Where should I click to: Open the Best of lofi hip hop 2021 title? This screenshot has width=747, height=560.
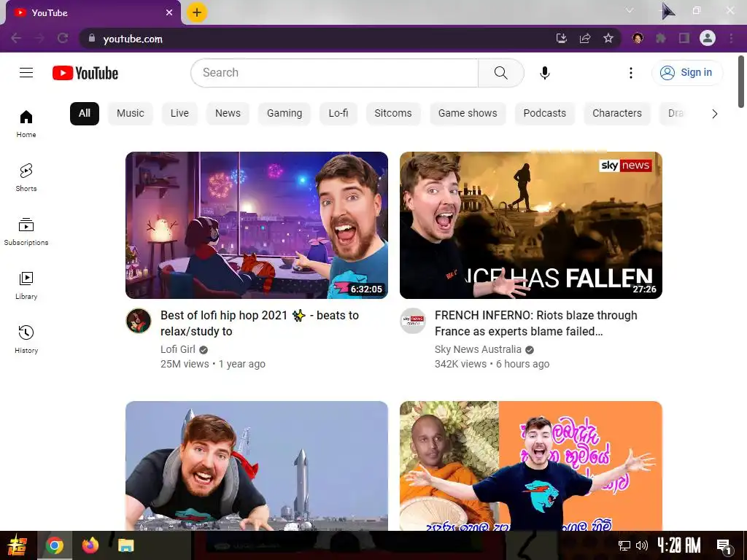pos(260,323)
